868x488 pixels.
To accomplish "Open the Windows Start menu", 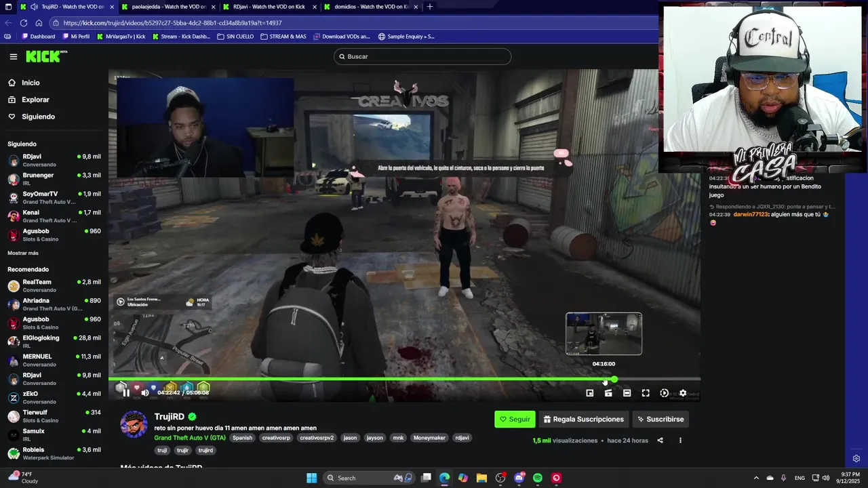I will [311, 478].
